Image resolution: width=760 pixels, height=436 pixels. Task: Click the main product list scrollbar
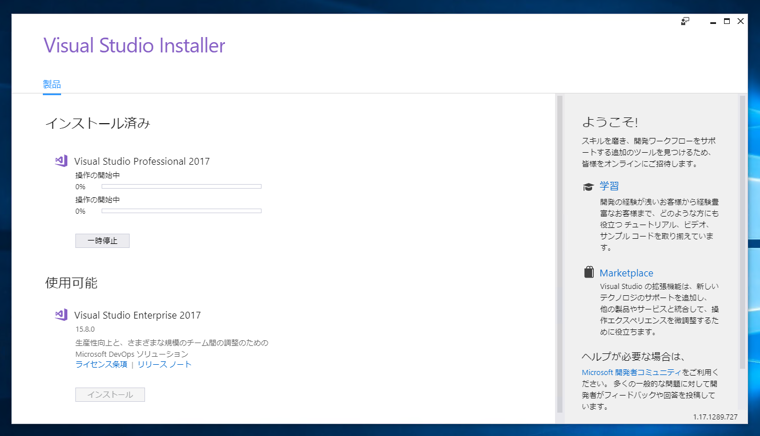point(560,254)
